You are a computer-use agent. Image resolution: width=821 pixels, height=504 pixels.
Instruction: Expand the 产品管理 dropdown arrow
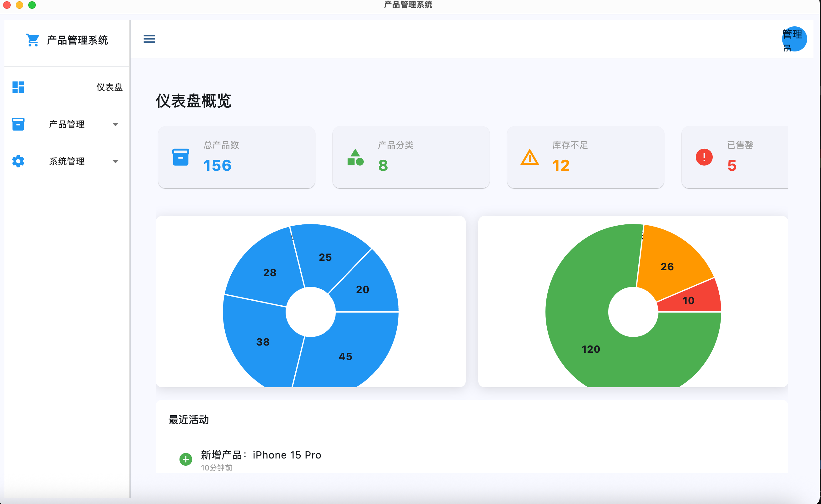115,124
